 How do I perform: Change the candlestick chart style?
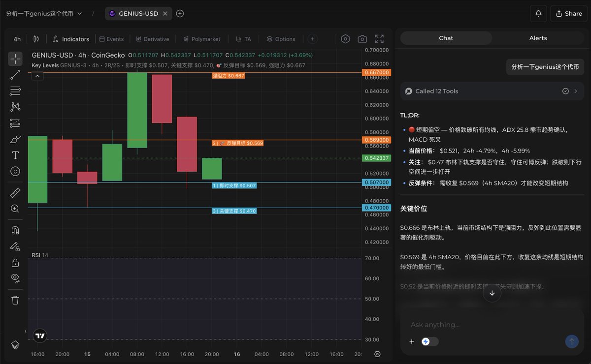[36, 39]
